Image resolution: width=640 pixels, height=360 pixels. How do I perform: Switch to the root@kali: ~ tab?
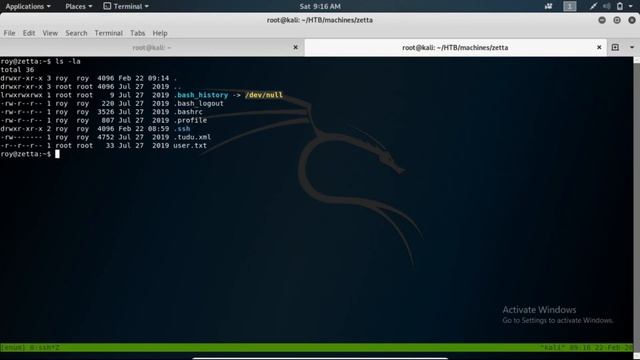click(x=152, y=48)
